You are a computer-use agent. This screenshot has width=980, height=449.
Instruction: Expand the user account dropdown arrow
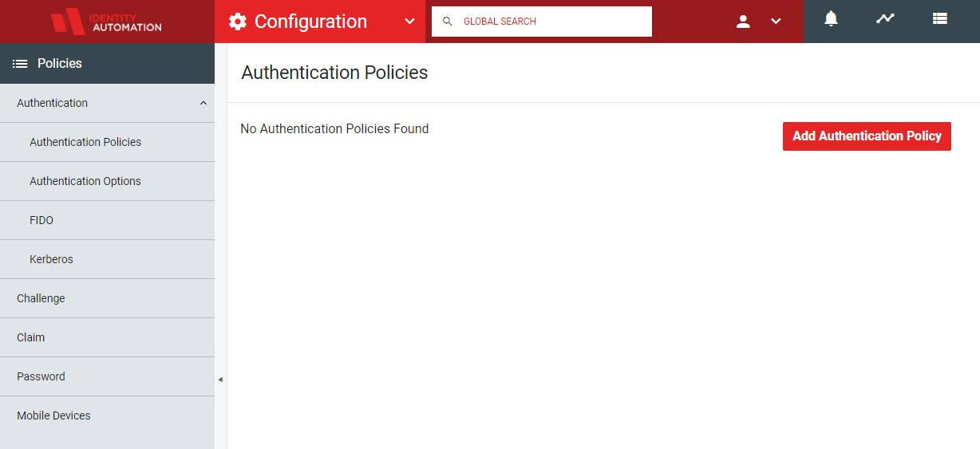pos(776,22)
